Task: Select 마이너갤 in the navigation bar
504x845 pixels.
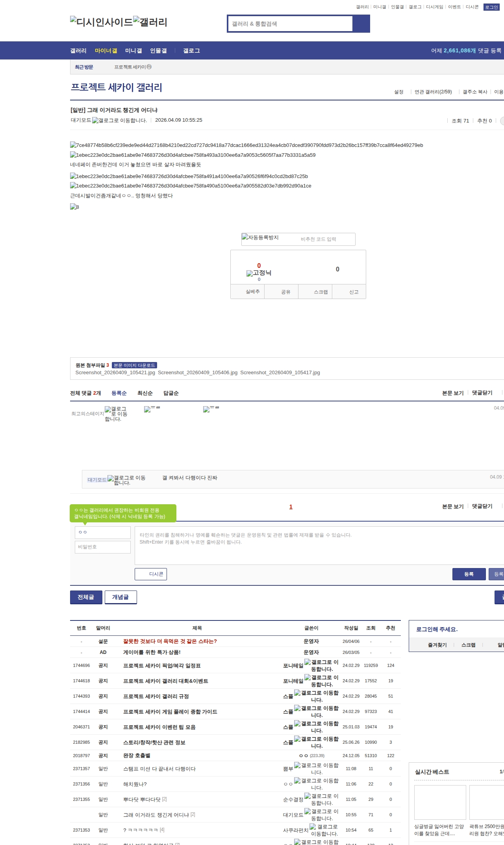Action: [x=106, y=51]
